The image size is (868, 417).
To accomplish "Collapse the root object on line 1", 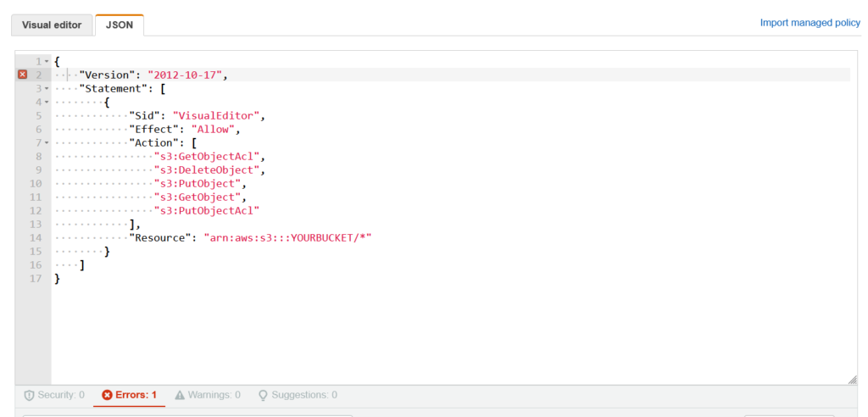I will pos(47,61).
